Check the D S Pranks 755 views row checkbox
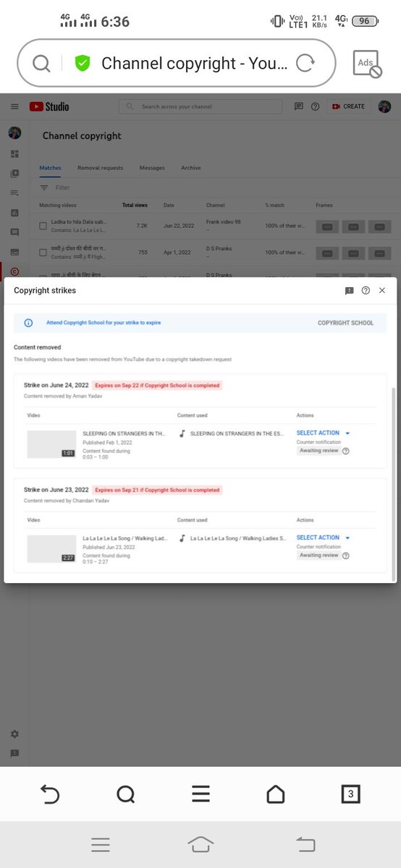The width and height of the screenshot is (401, 868). tap(43, 252)
